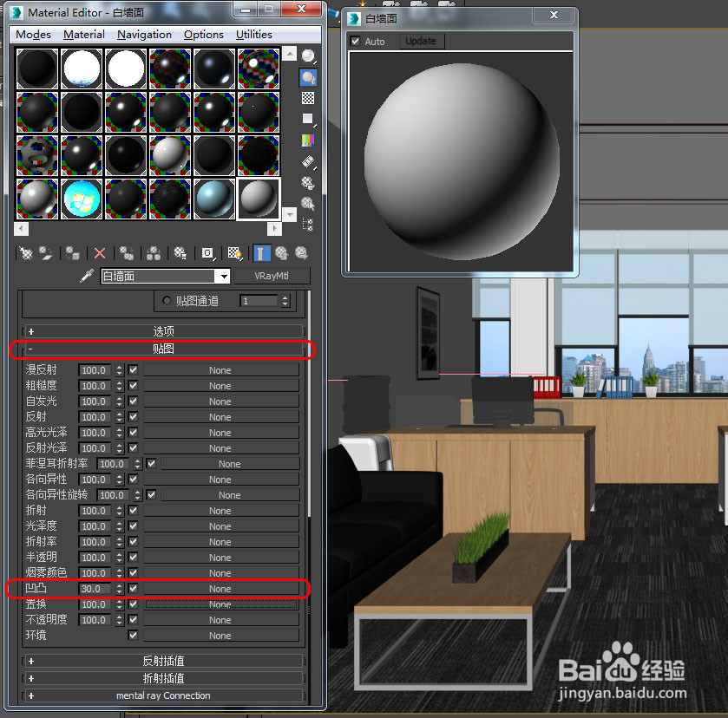Viewport: 728px width, 718px height.
Task: Click the Get Material icon
Action: (x=26, y=253)
